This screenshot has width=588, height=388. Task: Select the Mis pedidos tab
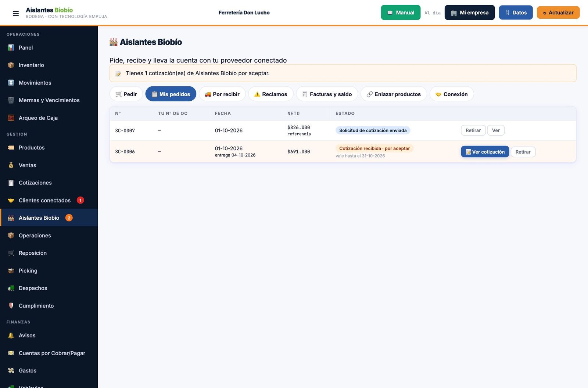click(x=171, y=94)
